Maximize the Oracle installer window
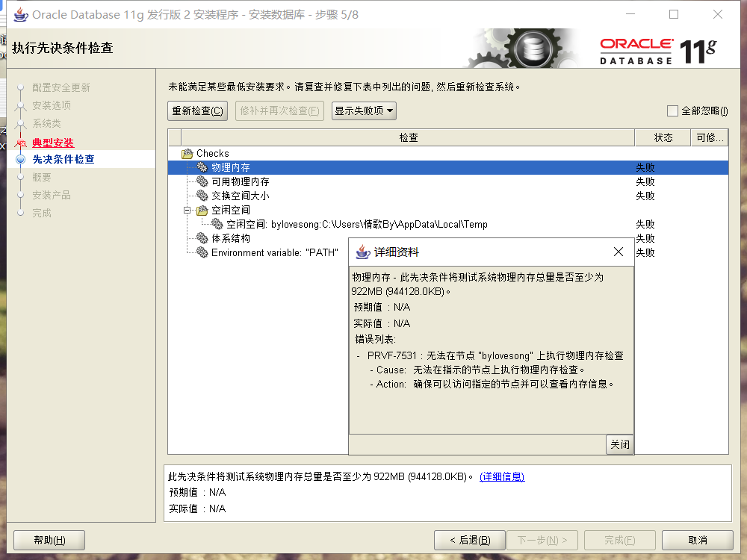This screenshot has width=747, height=560. point(674,14)
